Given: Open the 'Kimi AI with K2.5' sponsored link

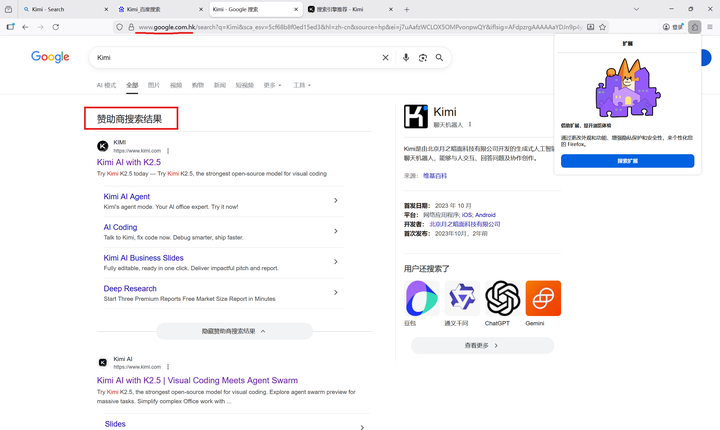Looking at the screenshot, I should [x=129, y=162].
